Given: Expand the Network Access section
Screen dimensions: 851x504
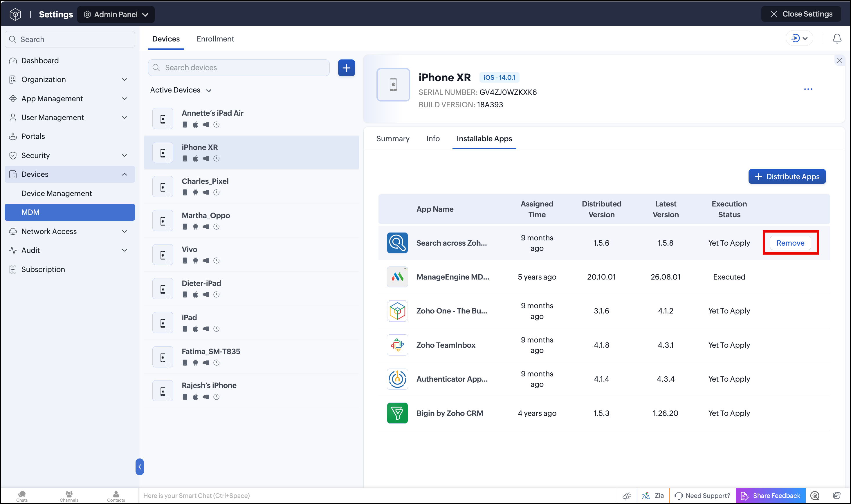Looking at the screenshot, I should [70, 231].
